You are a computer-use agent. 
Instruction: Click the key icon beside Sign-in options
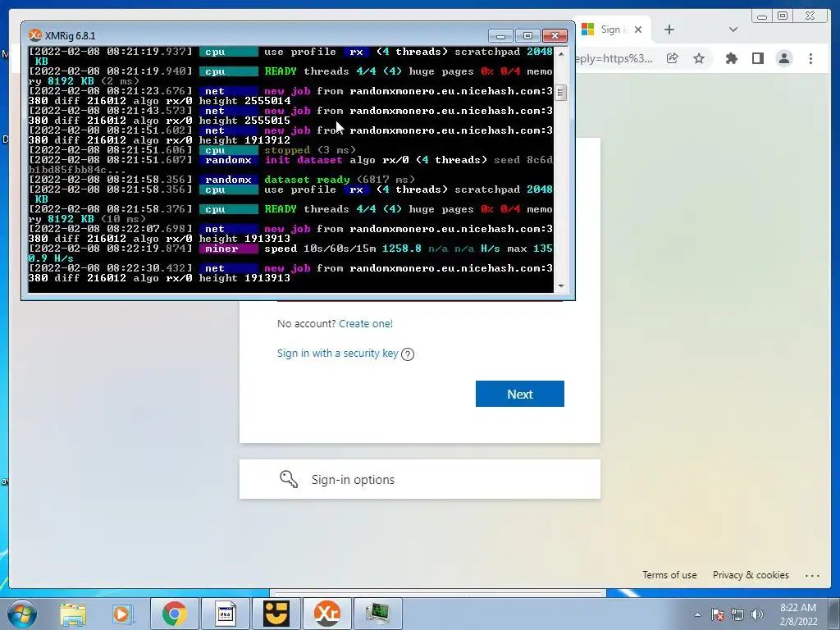[288, 479]
